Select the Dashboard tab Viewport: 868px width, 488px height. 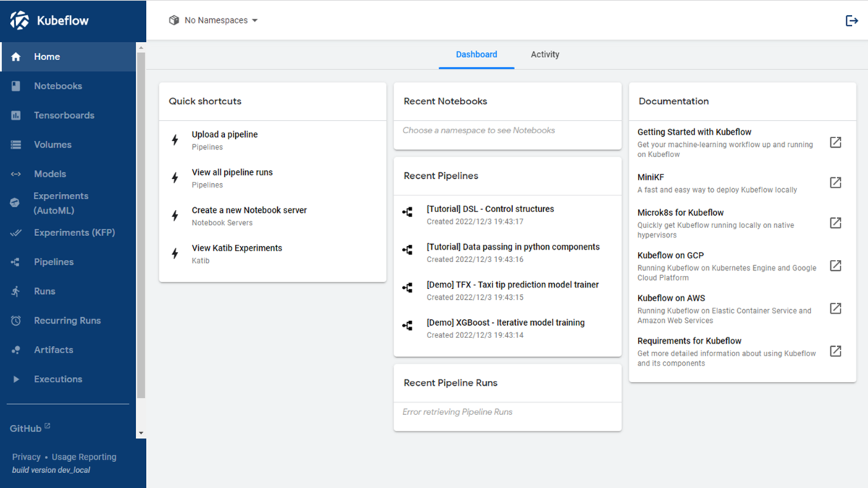pos(476,54)
